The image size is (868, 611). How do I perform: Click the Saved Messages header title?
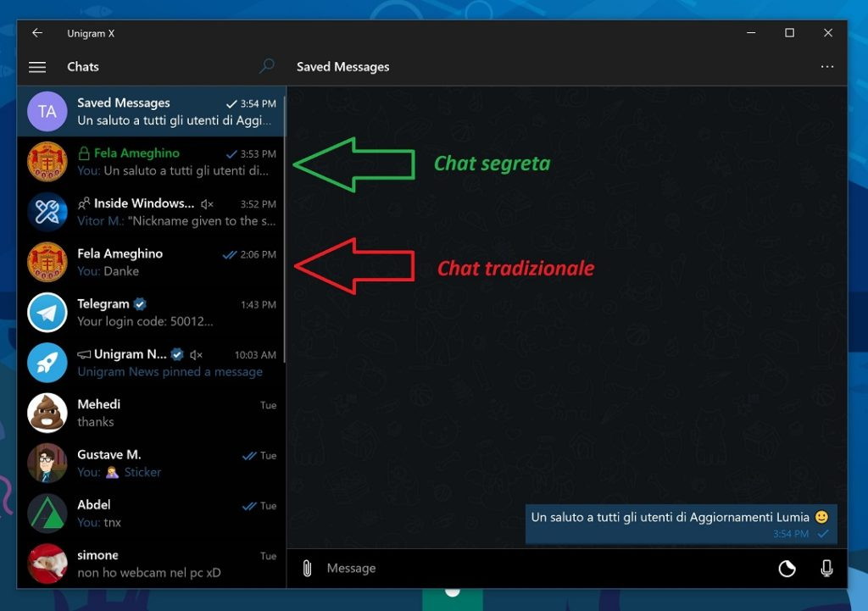point(342,67)
